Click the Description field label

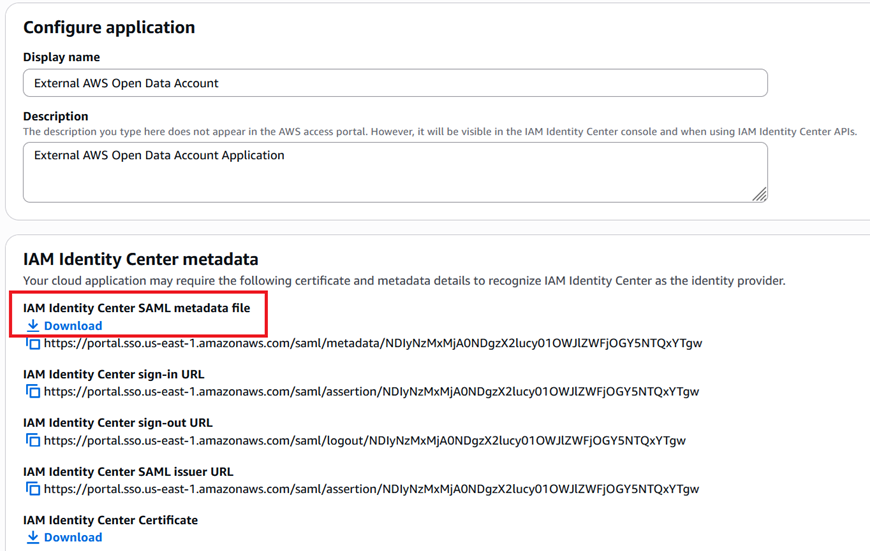click(x=56, y=116)
